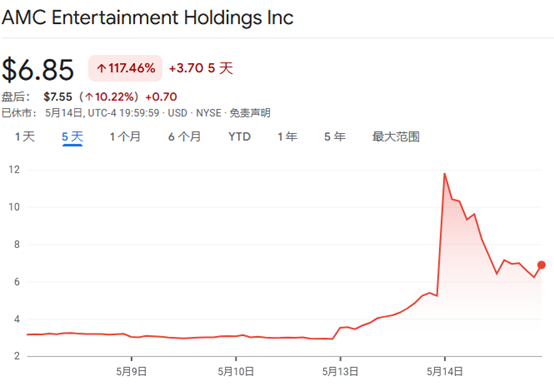The image size is (554, 391).
Task: Select the 1年 time range
Action: [x=287, y=136]
